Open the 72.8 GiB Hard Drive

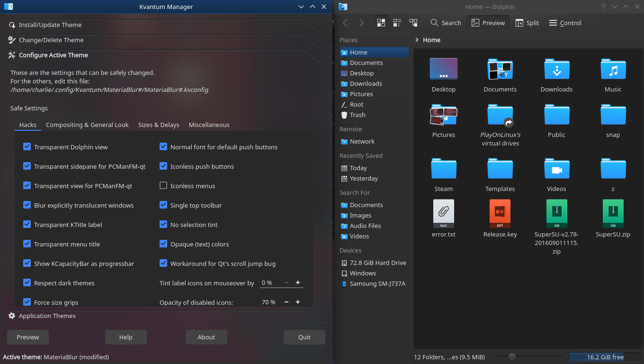[373, 263]
